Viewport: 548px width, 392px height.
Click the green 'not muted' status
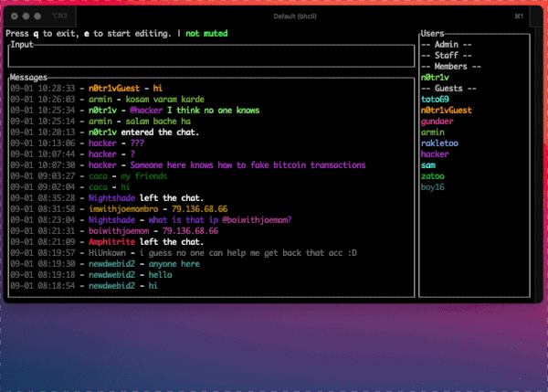[206, 34]
